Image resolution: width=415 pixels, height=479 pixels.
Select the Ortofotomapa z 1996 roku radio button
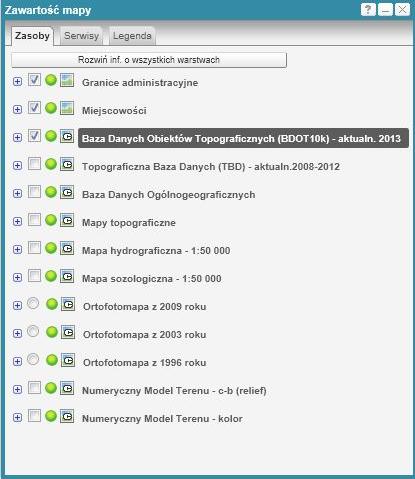(33, 359)
